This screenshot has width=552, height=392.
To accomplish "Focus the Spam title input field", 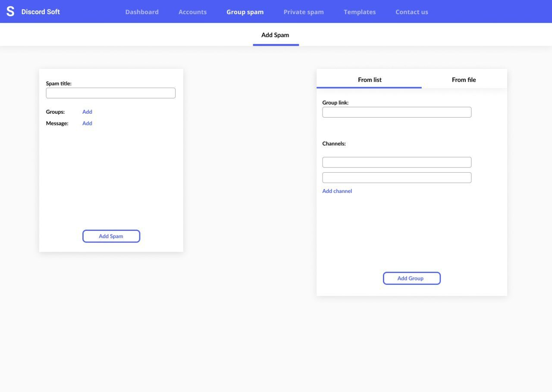I will click(x=110, y=93).
